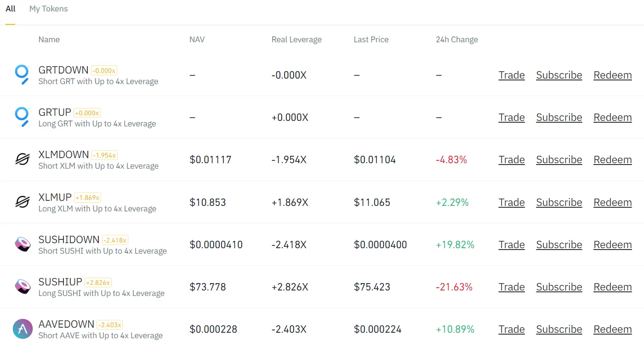
Task: Click Trade on the XLMUP row
Action: click(x=511, y=202)
